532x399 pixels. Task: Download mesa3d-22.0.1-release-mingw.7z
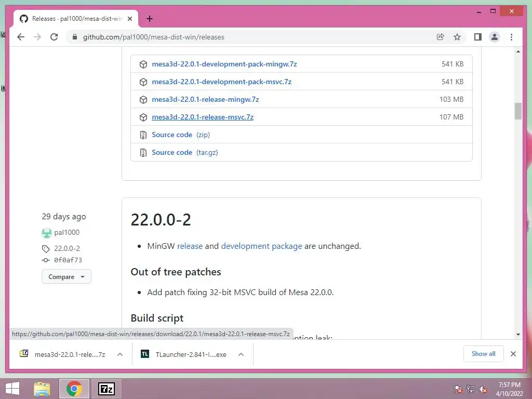tap(205, 99)
